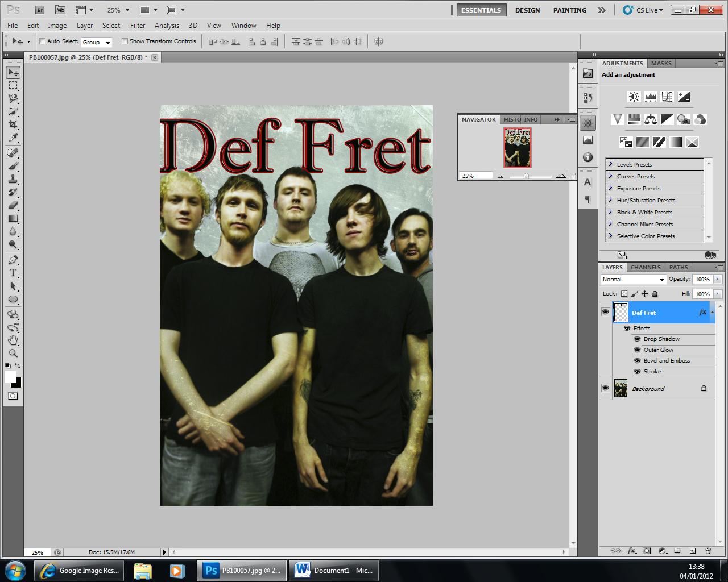Click the Navigator zoom percentage field
The width and height of the screenshot is (728, 582).
[x=476, y=176]
